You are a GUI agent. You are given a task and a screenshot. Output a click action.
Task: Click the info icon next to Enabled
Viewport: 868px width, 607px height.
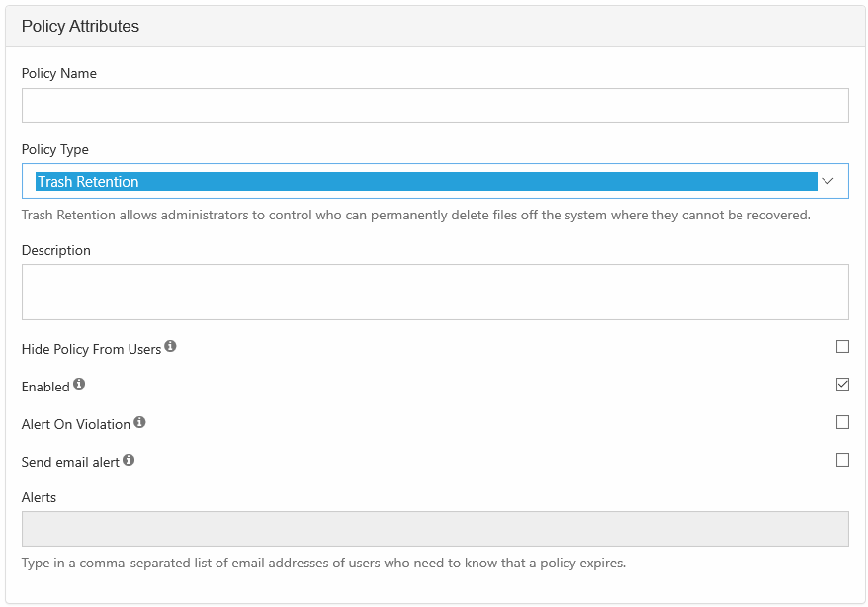pos(79,384)
